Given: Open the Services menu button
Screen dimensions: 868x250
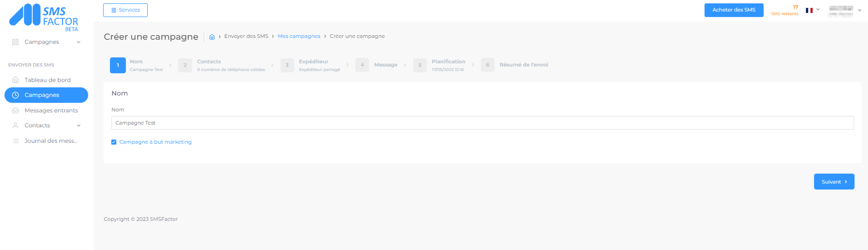Looking at the screenshot, I should [x=125, y=10].
